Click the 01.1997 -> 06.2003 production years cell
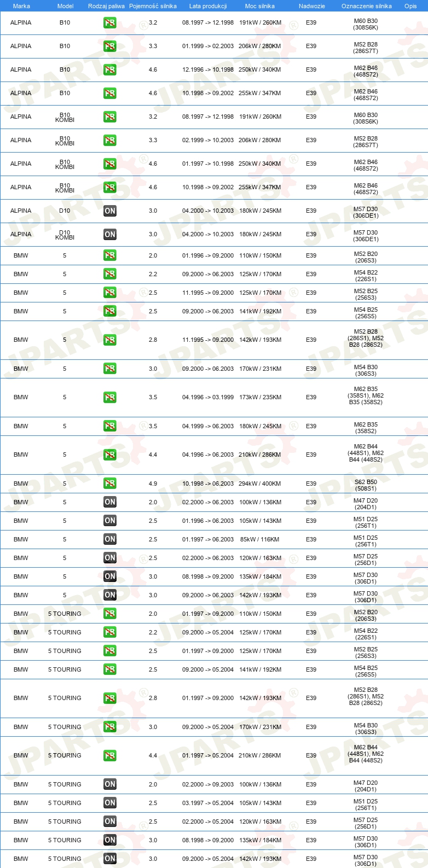 pos(208,539)
